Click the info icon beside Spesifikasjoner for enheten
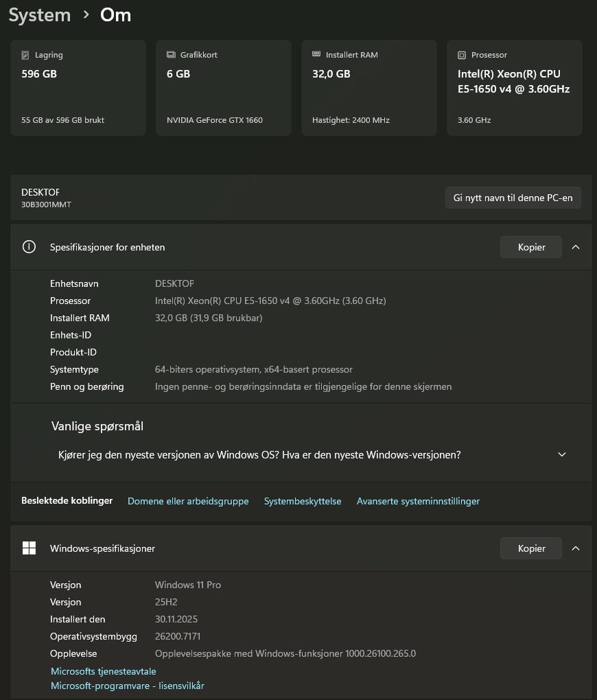The width and height of the screenshot is (597, 700). [x=29, y=247]
